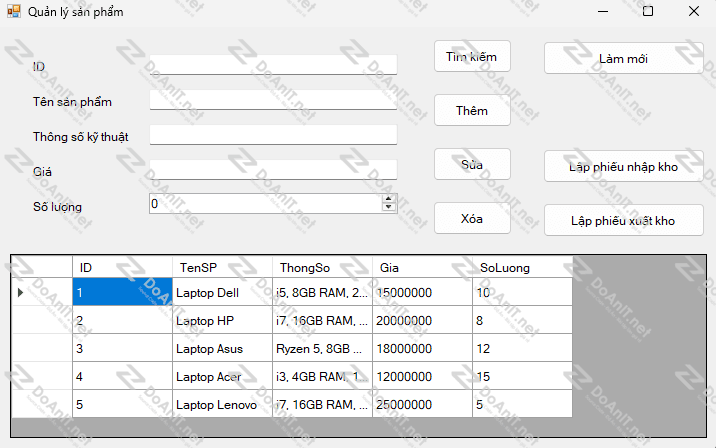Image resolution: width=716 pixels, height=448 pixels.
Task: Click row header of Laptop Asus row
Action: (x=42, y=349)
